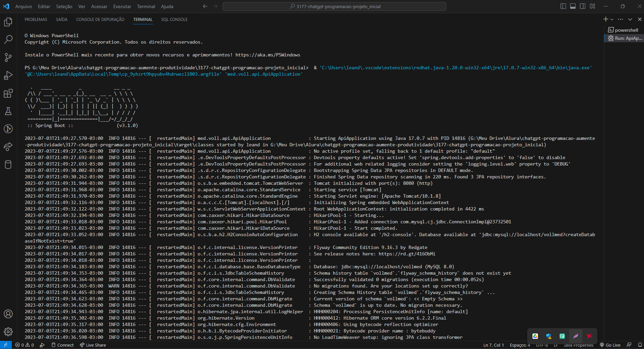Open the feedback icon in status bar
The width and height of the screenshot is (644, 349).
pos(629,345)
